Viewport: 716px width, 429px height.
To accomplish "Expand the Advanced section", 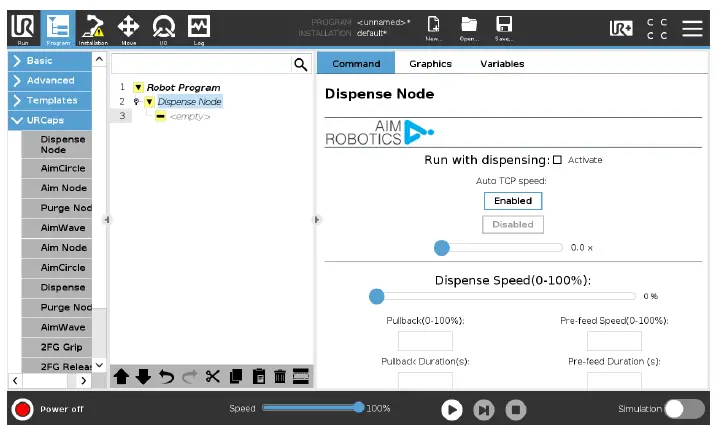I will click(x=50, y=81).
